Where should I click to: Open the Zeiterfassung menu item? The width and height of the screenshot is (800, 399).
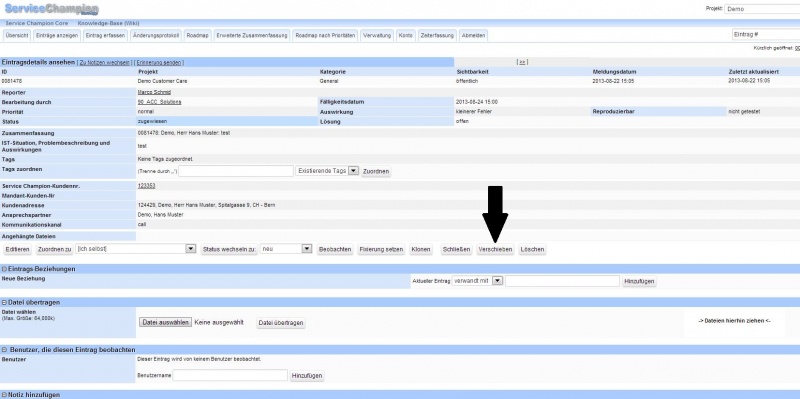(x=437, y=35)
